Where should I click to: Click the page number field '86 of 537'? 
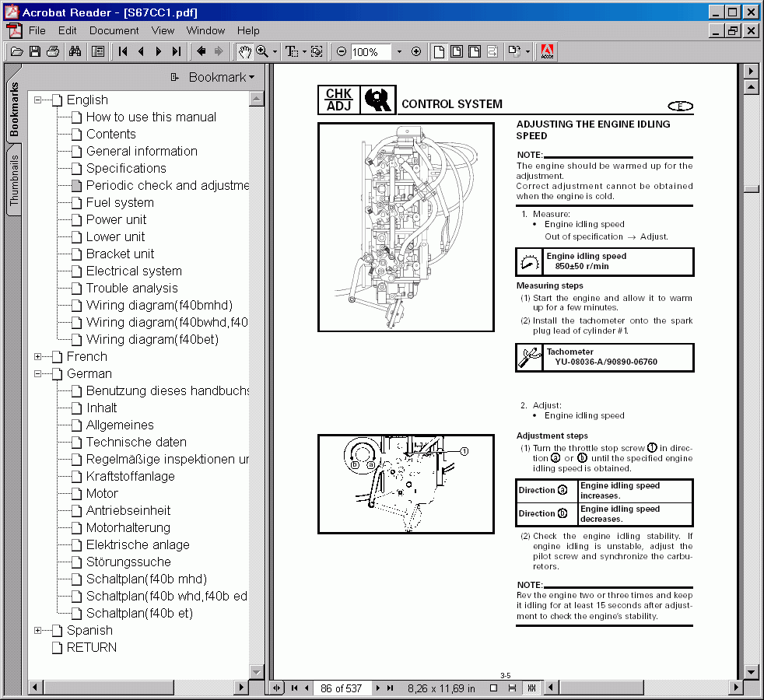point(342,688)
